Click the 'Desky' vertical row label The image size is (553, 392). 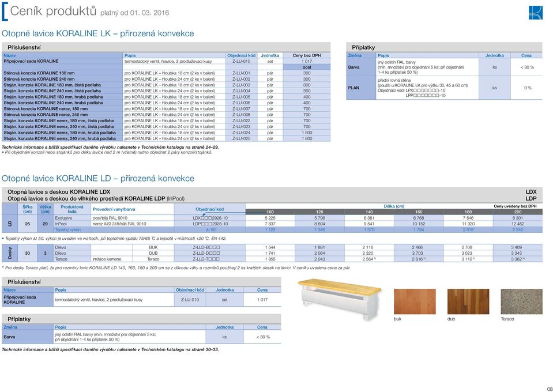click(10, 253)
